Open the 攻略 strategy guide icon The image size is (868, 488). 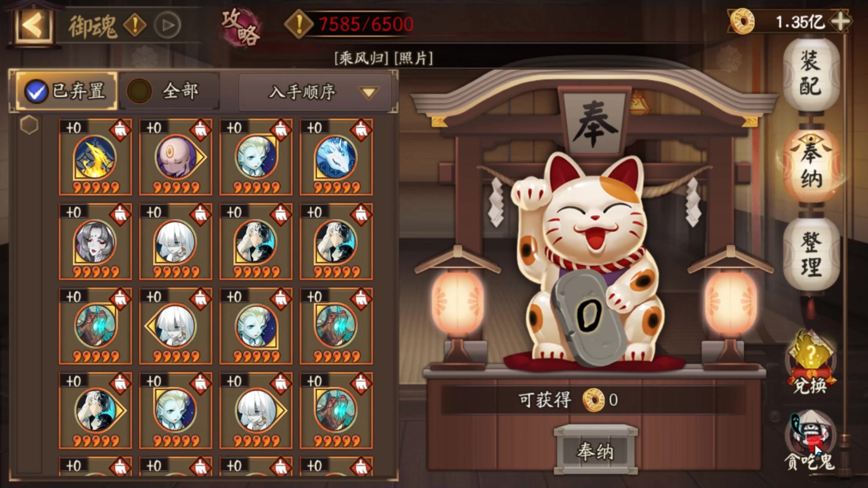[x=241, y=27]
